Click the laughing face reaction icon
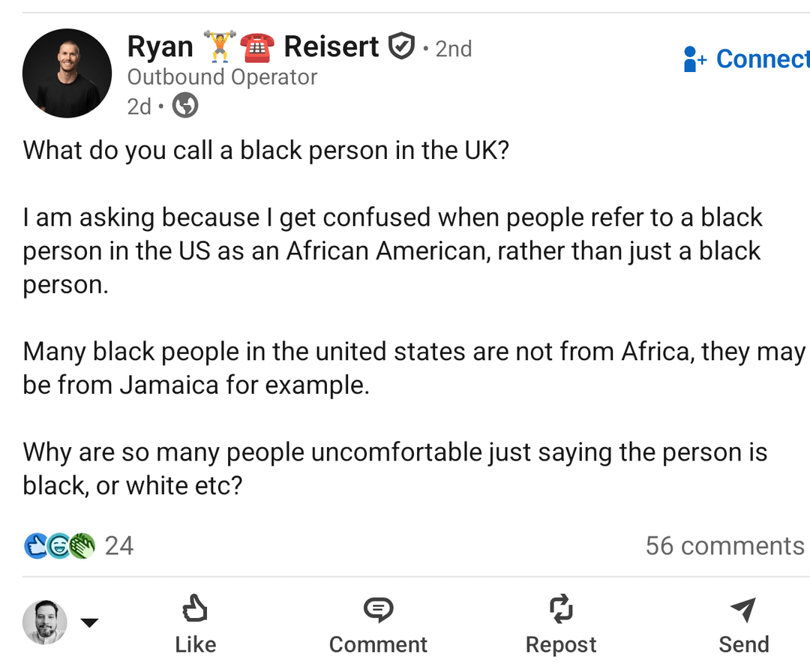This screenshot has height=672, width=810. tap(58, 546)
